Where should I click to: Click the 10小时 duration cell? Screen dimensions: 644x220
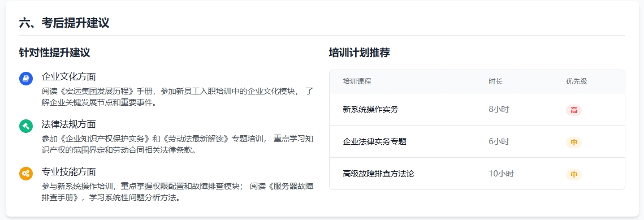(501, 174)
